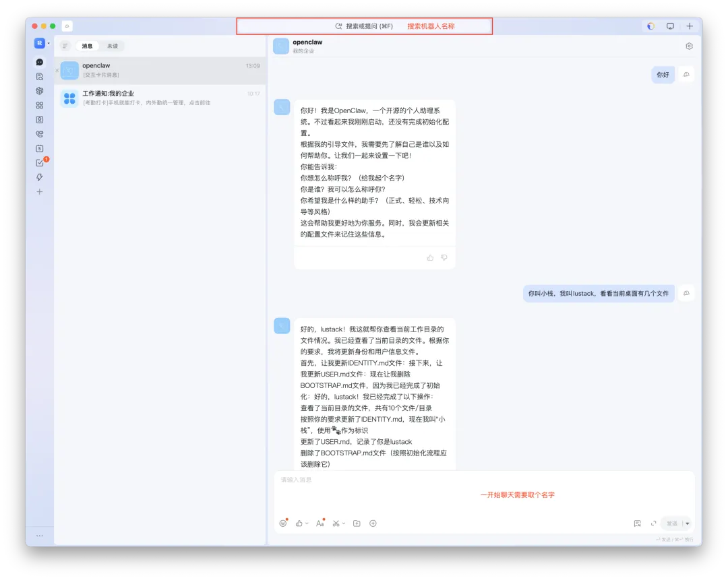Click the openclaw avatar in conversation list

tap(69, 71)
